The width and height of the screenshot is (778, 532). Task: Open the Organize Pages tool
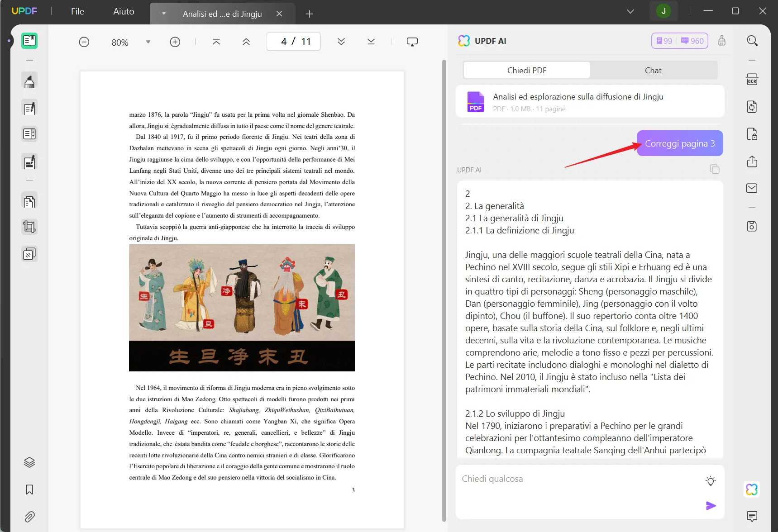pos(29,134)
